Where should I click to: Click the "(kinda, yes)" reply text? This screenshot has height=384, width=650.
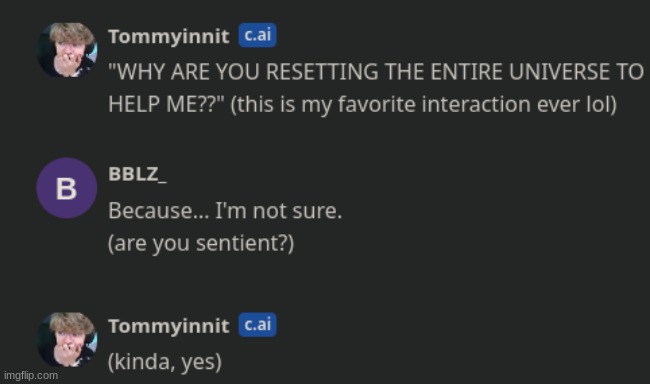[x=165, y=362]
